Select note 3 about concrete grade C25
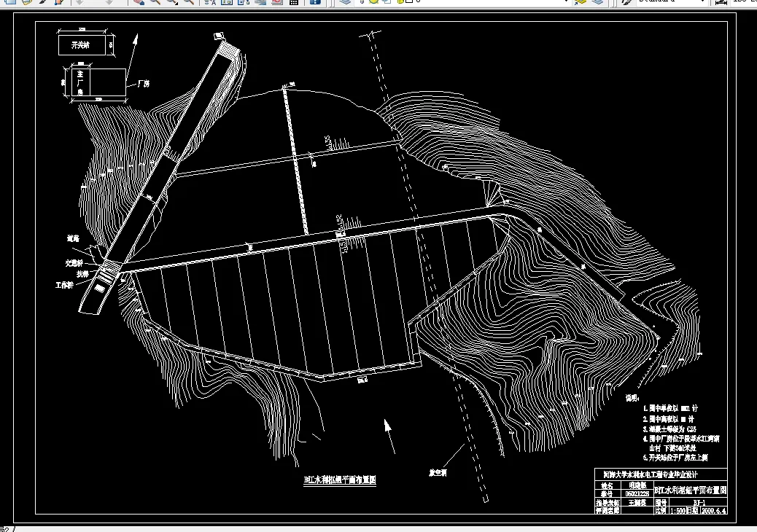Viewport: 757px width, 532px height. (669, 429)
